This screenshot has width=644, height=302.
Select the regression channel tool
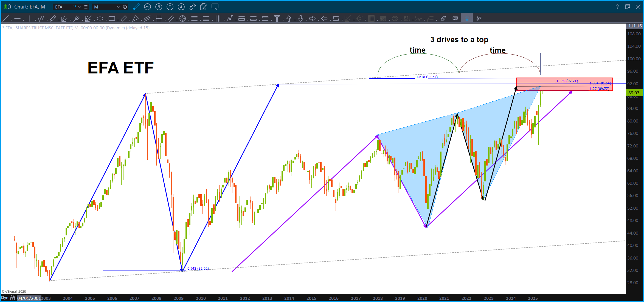(147, 19)
